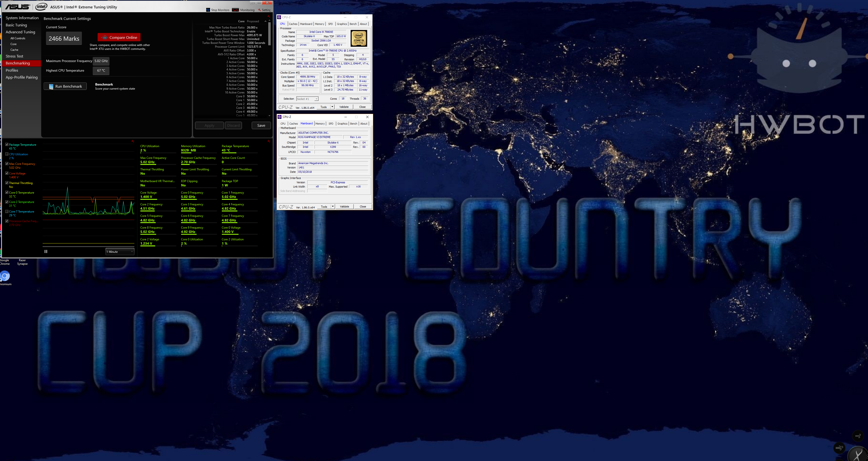868x461 pixels.
Task: Click CPU-Z title bar icon in Mainboard window
Action: coord(279,117)
